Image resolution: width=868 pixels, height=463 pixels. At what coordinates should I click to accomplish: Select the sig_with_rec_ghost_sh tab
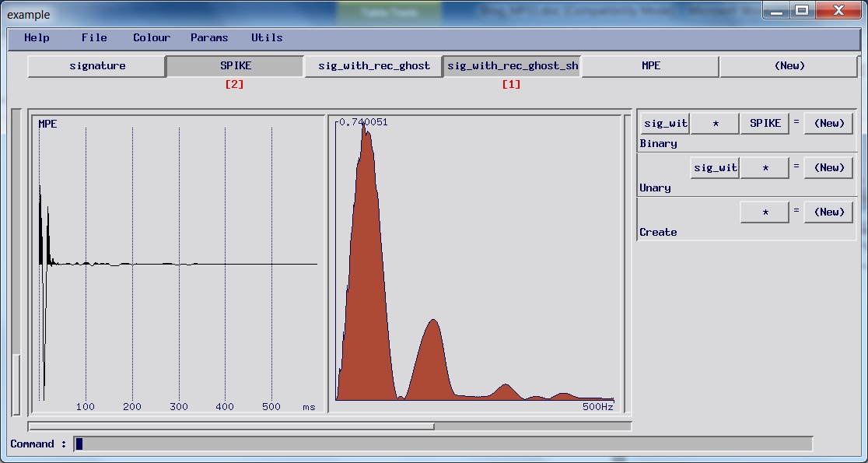click(x=511, y=66)
